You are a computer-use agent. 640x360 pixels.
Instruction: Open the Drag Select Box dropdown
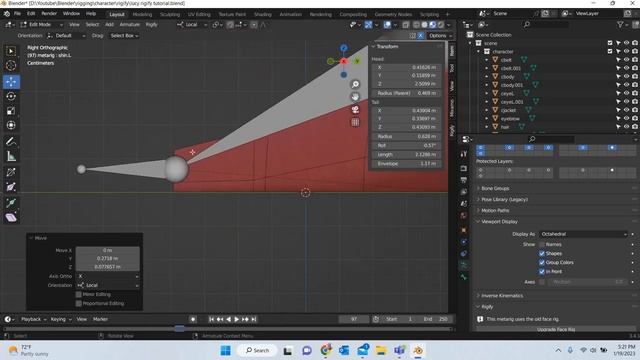pos(124,36)
